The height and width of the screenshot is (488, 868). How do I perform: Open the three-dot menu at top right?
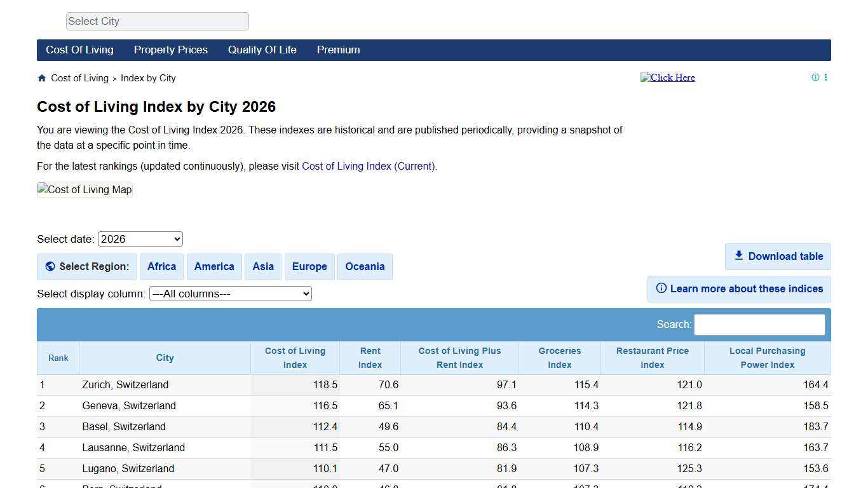[826, 77]
